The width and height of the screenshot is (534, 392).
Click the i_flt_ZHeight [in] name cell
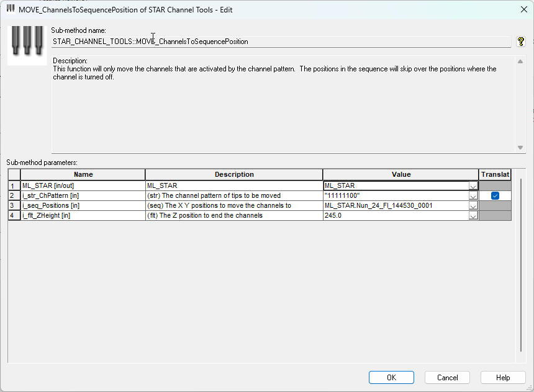(83, 215)
